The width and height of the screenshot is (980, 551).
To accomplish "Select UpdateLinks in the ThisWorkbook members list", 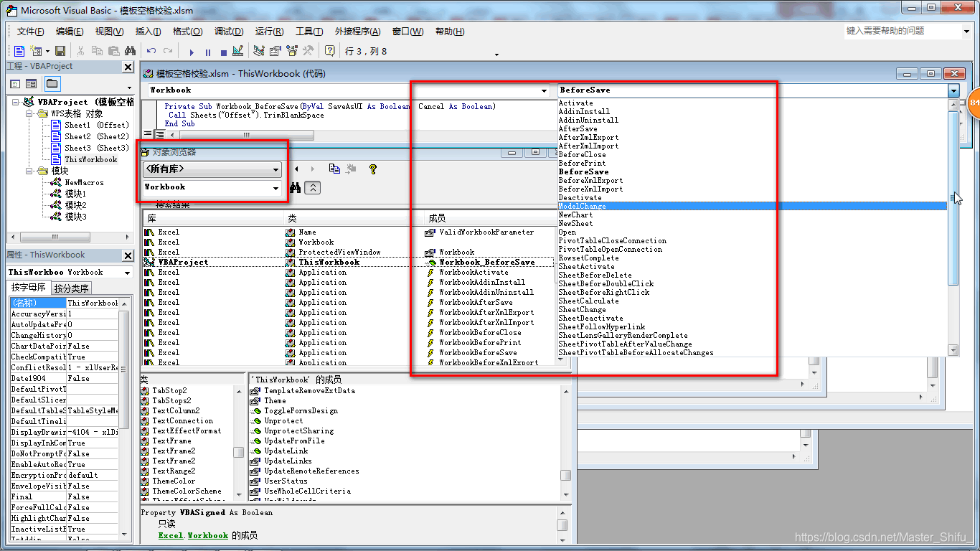I will 288,461.
